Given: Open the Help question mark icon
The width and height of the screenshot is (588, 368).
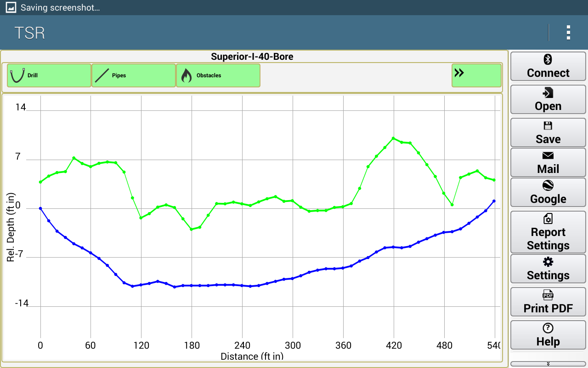Looking at the screenshot, I should [x=548, y=328].
